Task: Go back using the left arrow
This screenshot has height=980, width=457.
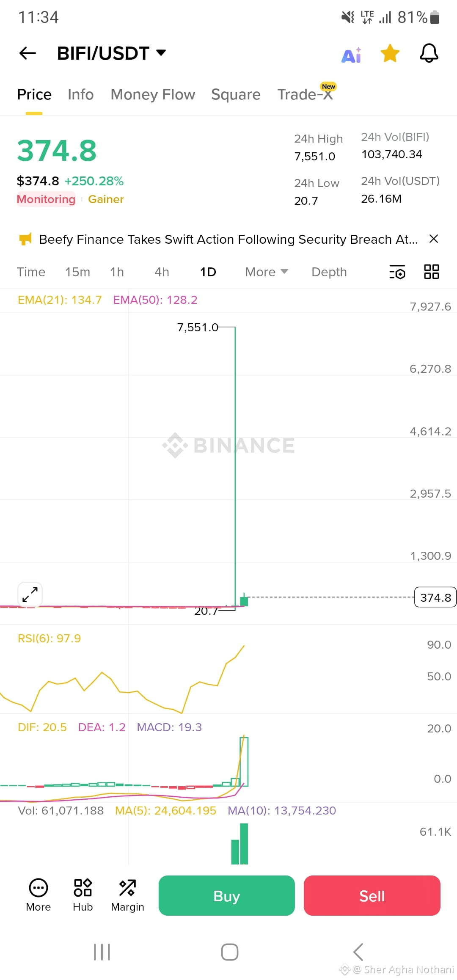Action: point(28,53)
